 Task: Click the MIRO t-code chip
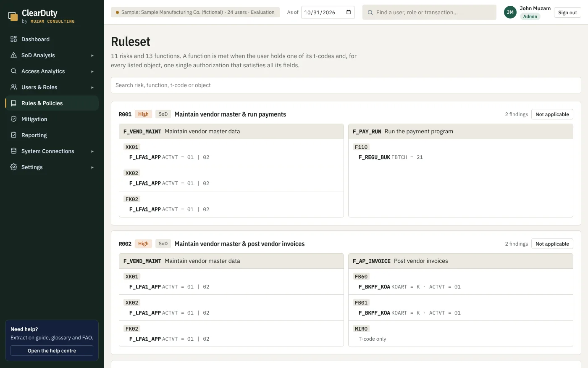pyautogui.click(x=361, y=329)
